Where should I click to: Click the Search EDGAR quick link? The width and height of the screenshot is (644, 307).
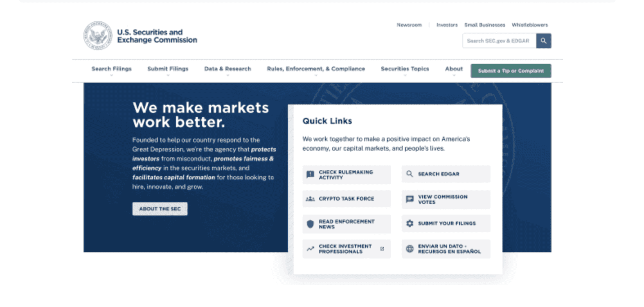tap(446, 174)
